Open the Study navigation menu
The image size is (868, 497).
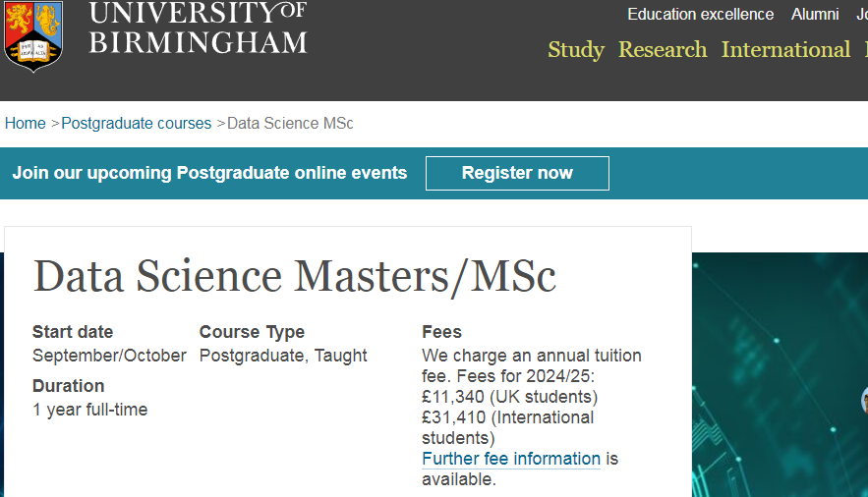(576, 49)
